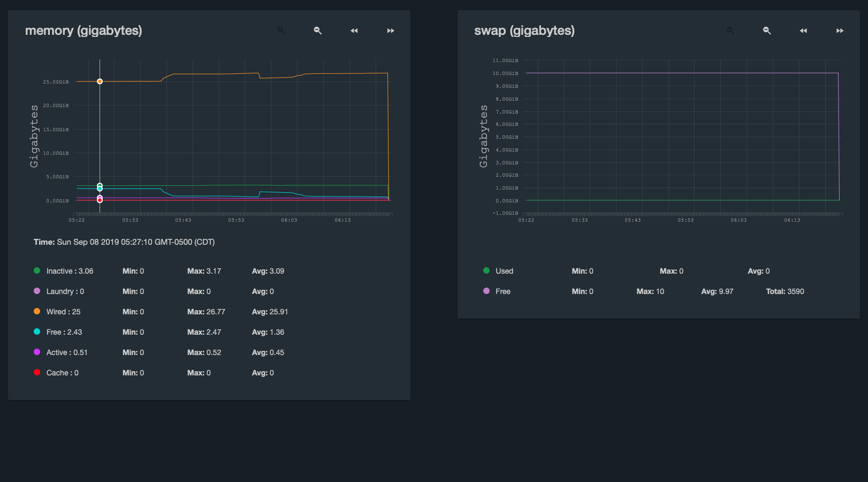Click 'Gigabytes' y-axis title on memory chart
Image resolution: width=868 pixels, height=482 pixels.
[34, 136]
